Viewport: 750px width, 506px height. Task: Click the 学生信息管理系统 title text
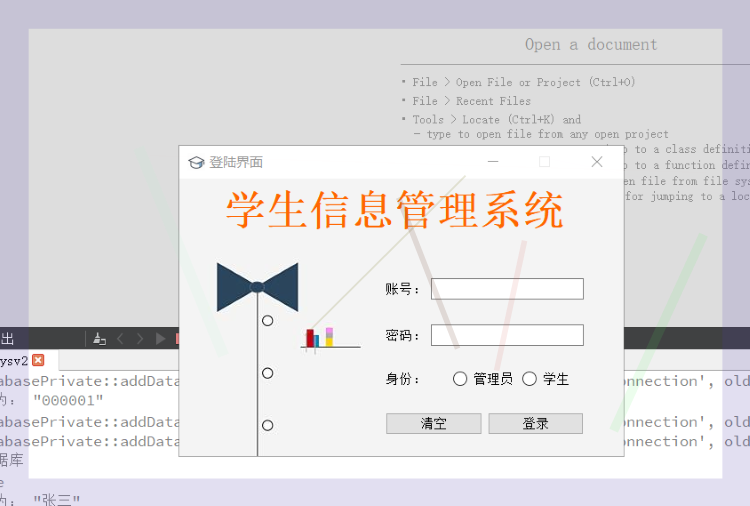pyautogui.click(x=395, y=210)
